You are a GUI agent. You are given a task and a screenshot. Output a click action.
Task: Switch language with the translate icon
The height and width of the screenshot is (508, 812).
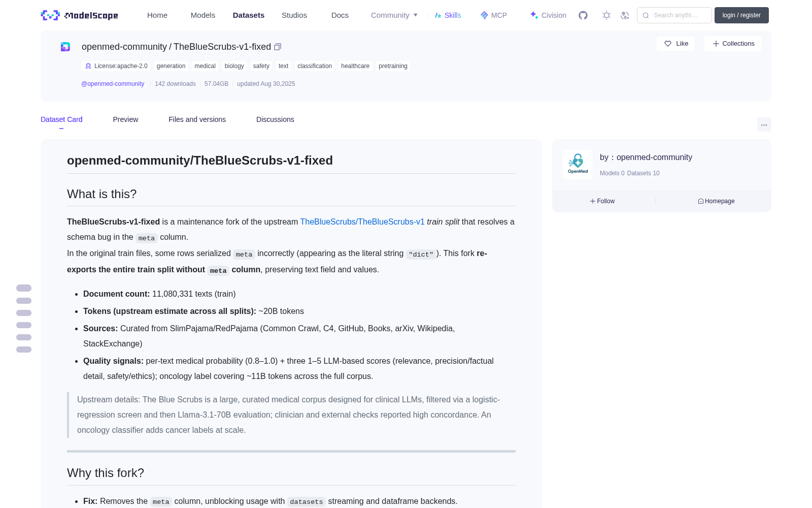point(625,15)
